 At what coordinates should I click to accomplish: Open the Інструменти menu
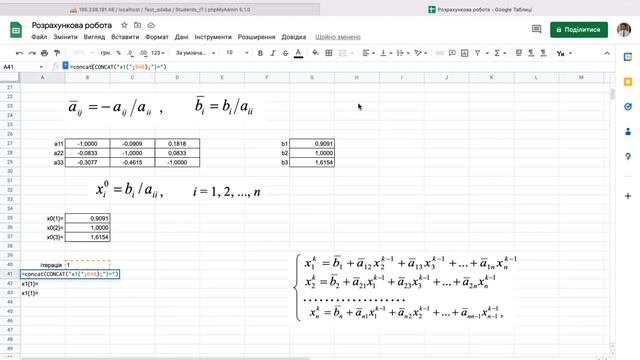tap(213, 37)
